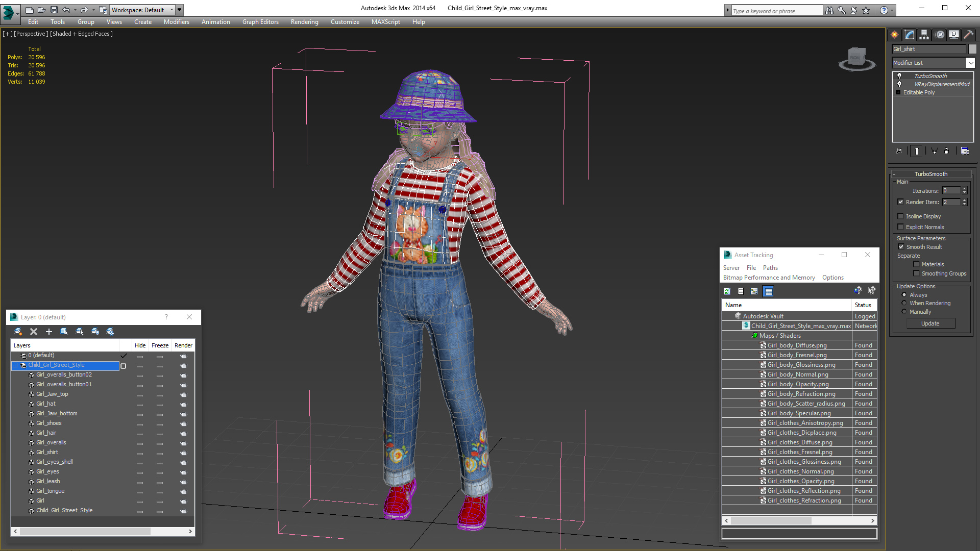The height and width of the screenshot is (551, 980).
Task: Click Delete Layer X icon
Action: point(34,332)
